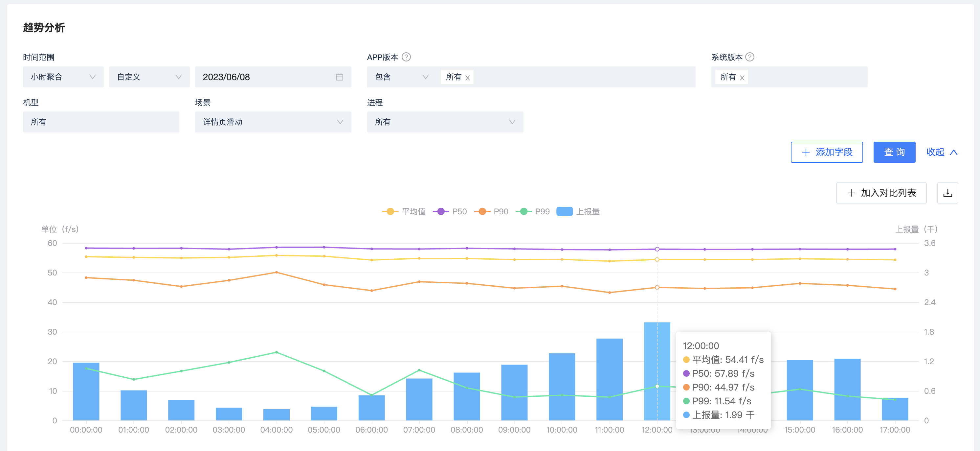980x451 pixels.
Task: Download the chart data icon
Action: (x=948, y=193)
